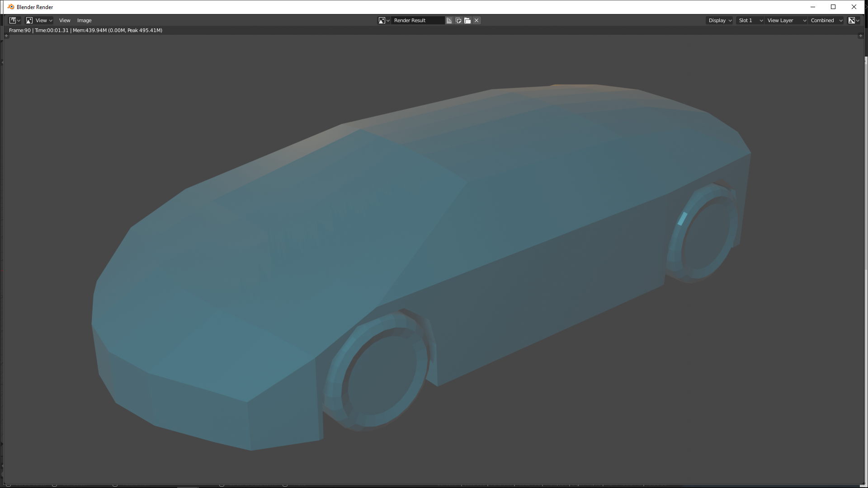Click the open image folder icon

(467, 20)
